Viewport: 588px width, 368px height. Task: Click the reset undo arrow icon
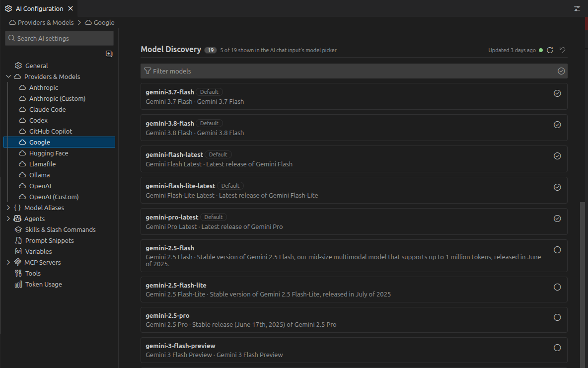tap(562, 50)
